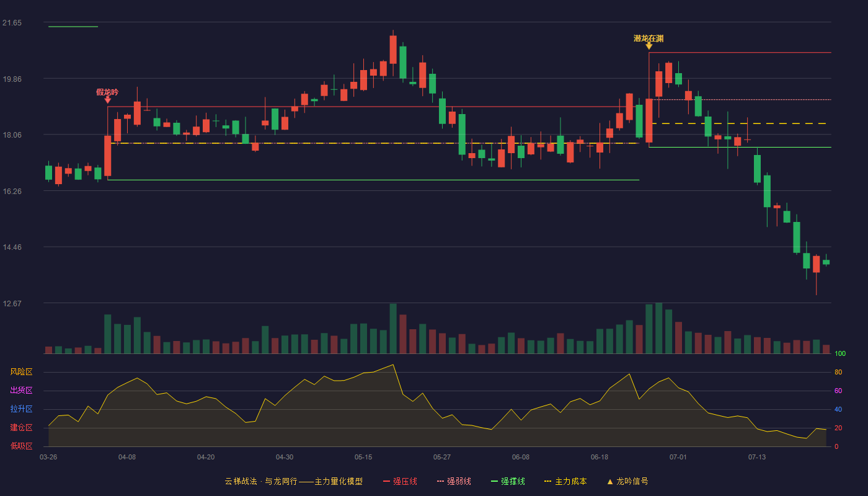
Task: Click the 03-26 date axis label
Action: tap(48, 457)
